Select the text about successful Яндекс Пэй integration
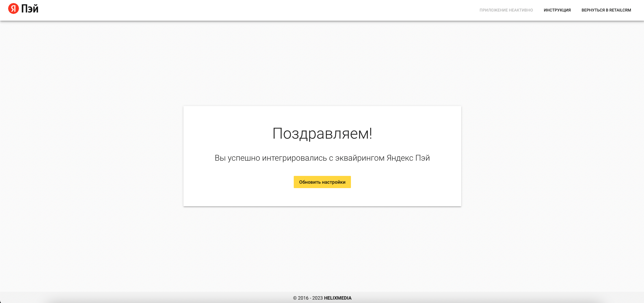644x303 pixels. (x=322, y=158)
